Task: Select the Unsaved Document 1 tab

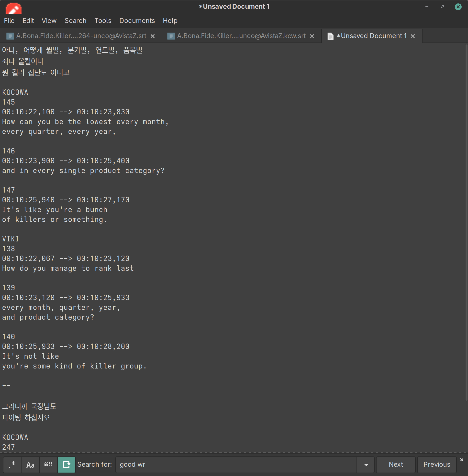Action: 371,36
